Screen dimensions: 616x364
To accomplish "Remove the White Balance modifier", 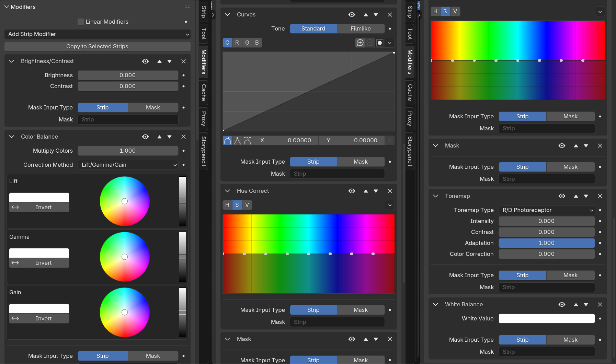I will click(x=600, y=304).
